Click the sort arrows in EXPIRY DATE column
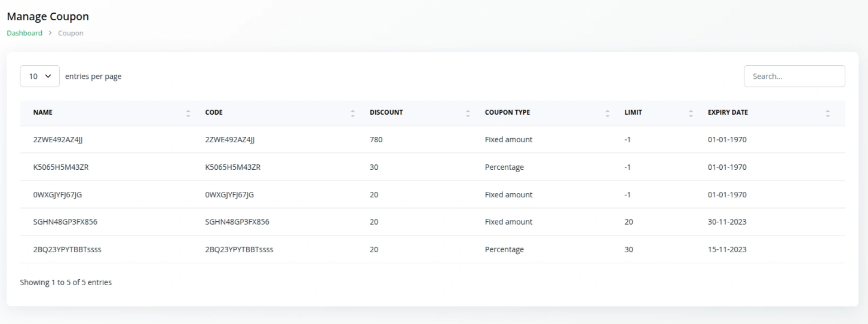 [827, 112]
